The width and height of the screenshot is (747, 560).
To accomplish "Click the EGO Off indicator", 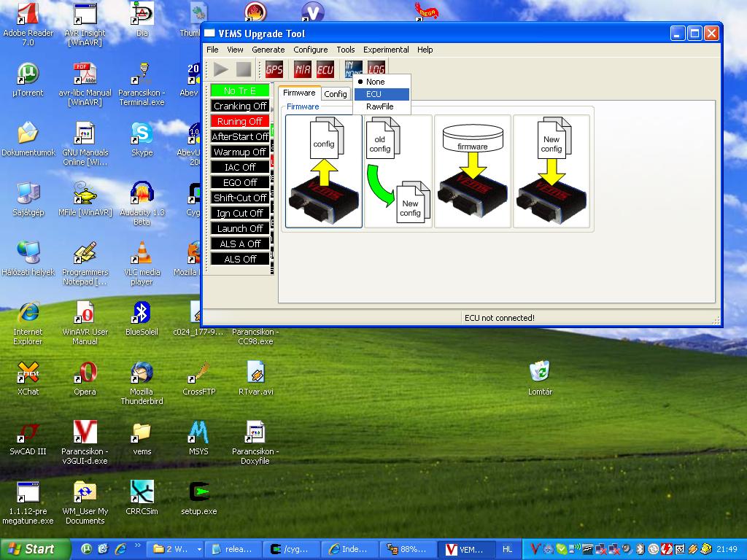I will point(240,182).
